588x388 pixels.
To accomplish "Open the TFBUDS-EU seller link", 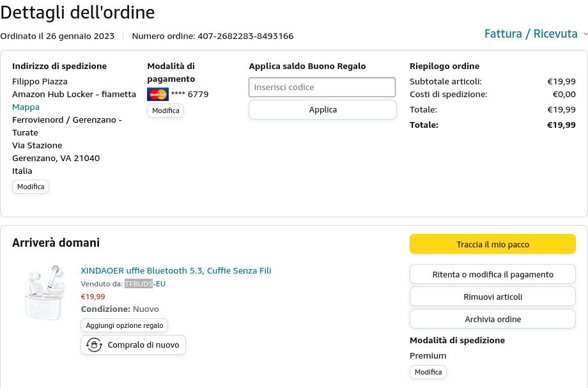I will pos(145,284).
